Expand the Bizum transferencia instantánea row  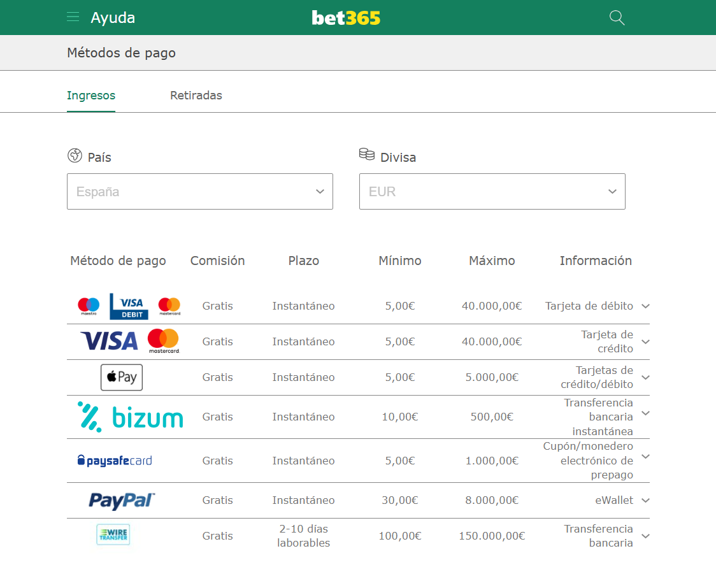coord(646,413)
